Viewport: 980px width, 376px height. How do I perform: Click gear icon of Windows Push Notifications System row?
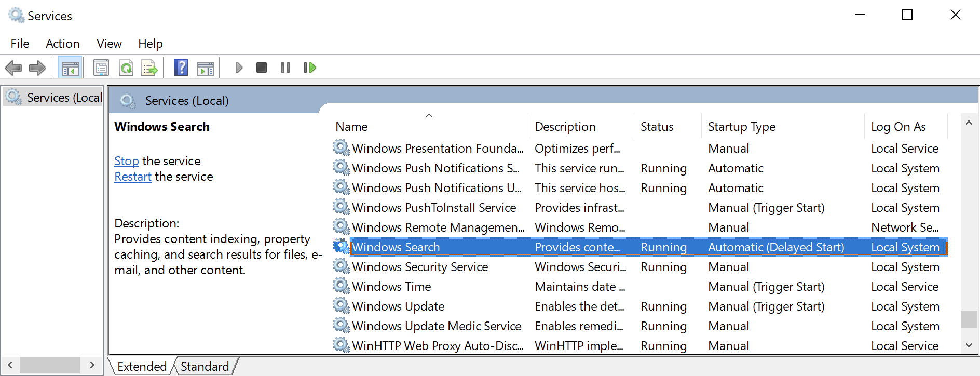341,168
